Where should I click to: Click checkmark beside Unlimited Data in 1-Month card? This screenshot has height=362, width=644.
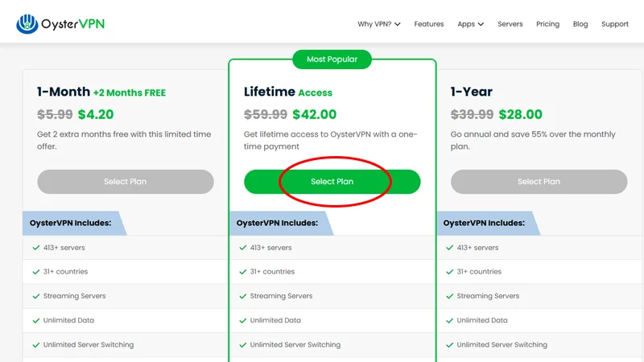tap(36, 320)
